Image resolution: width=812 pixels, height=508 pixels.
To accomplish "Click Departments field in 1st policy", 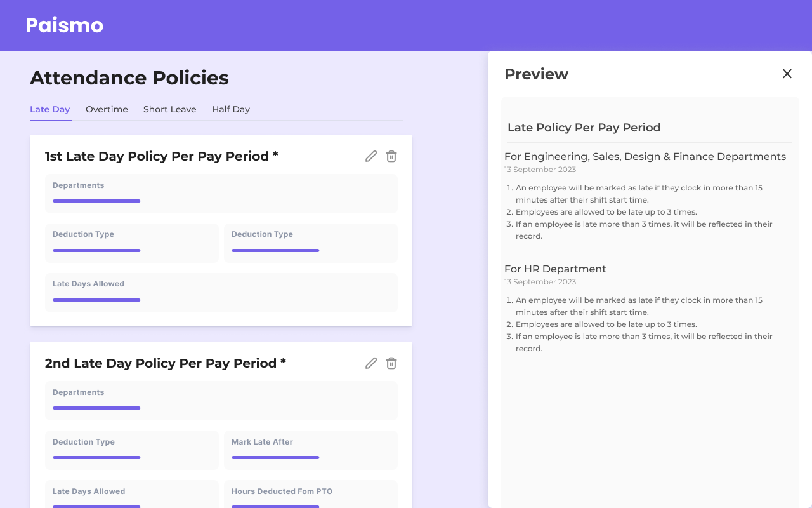I will [x=221, y=194].
